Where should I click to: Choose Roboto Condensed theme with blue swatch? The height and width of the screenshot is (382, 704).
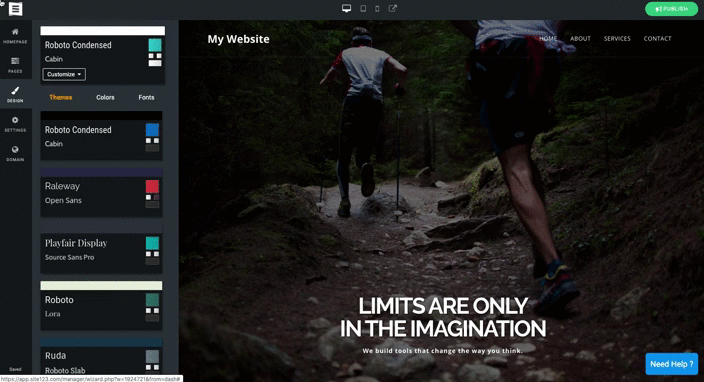pyautogui.click(x=101, y=136)
